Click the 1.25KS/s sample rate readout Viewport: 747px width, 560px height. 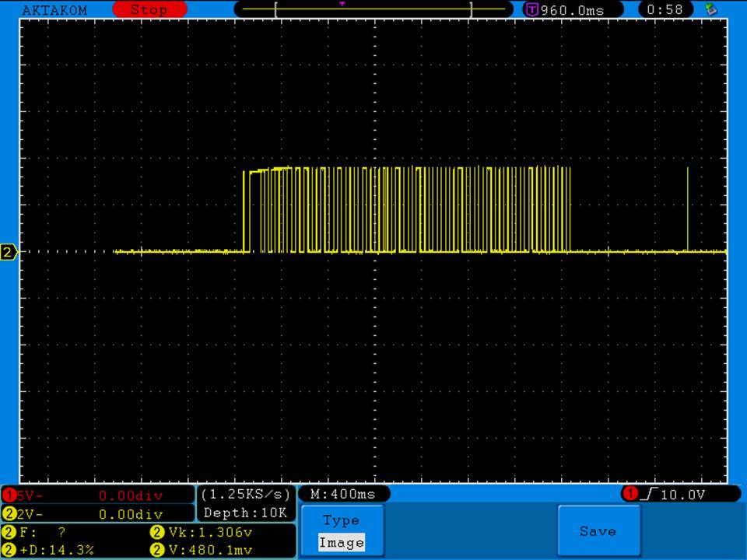[246, 494]
